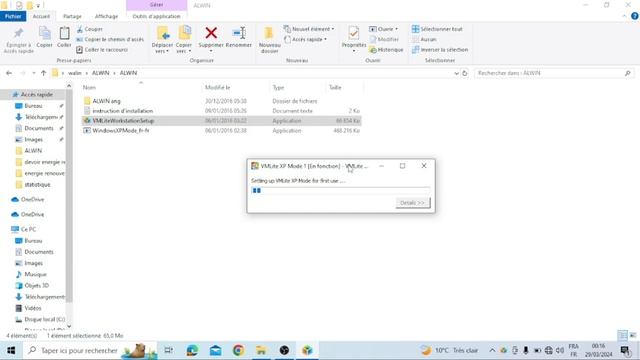Open Objets 3D under Ce PC
Image resolution: width=640 pixels, height=360 pixels.
(x=36, y=286)
